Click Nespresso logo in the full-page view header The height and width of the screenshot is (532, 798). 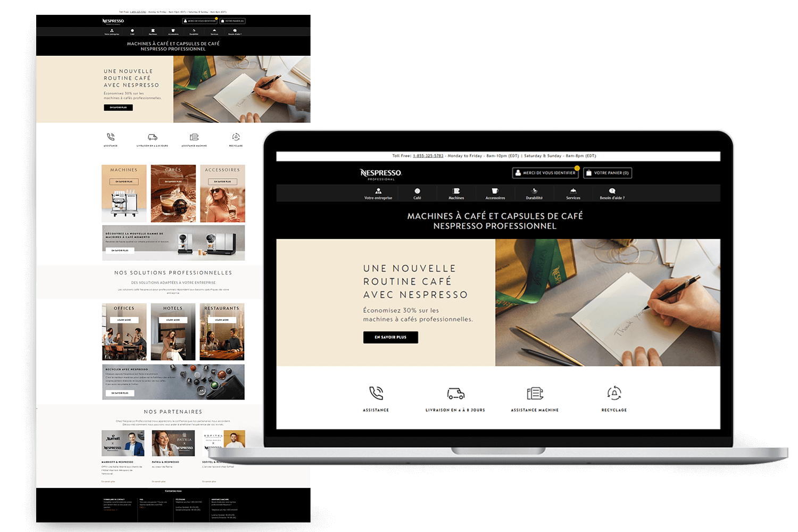(113, 21)
